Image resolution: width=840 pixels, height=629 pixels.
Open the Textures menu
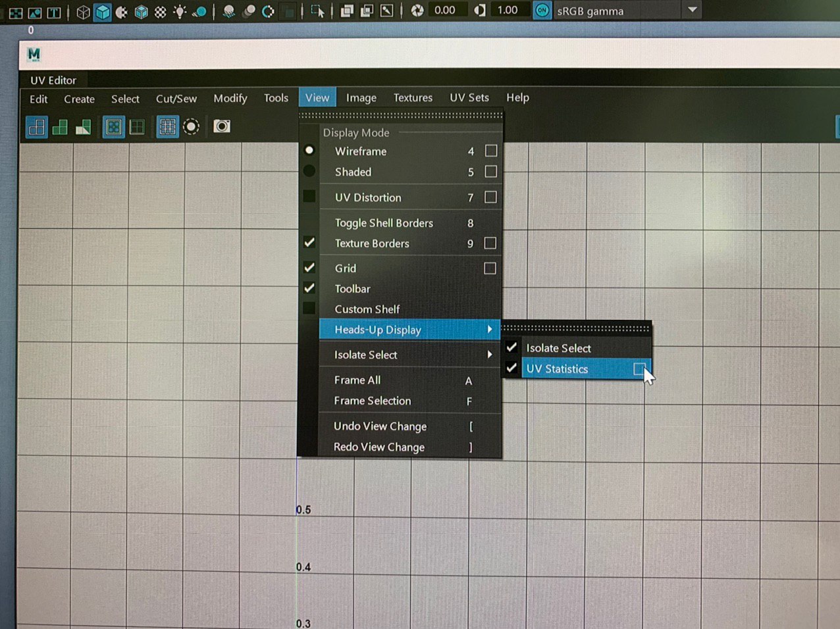click(413, 97)
